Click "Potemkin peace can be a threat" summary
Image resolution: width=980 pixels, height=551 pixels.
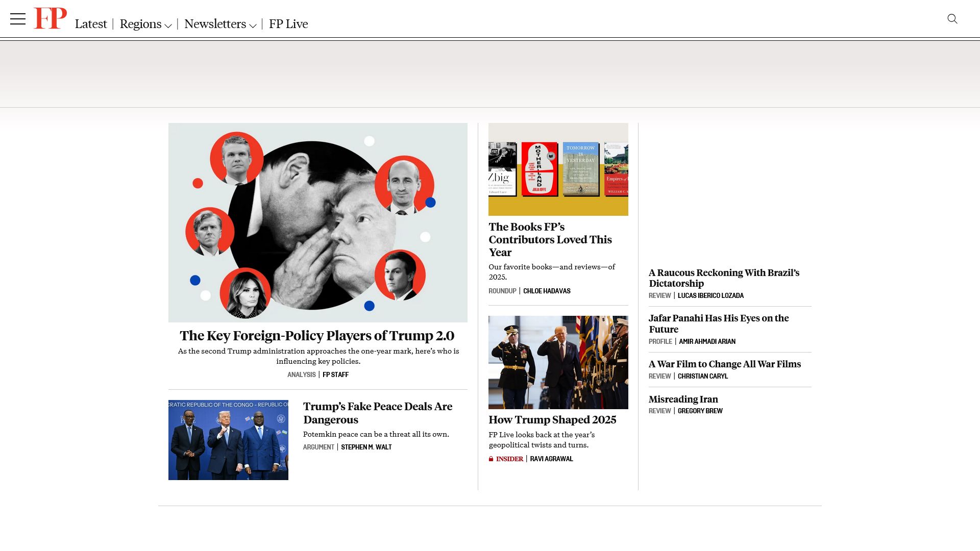click(376, 434)
